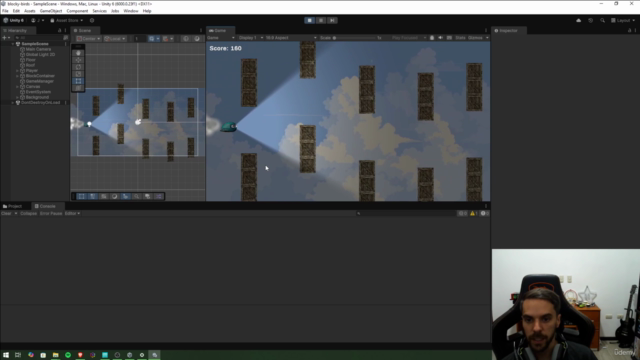Viewport: 640px width, 360px height.
Task: Switch to the Project tab
Action: [x=12, y=206]
